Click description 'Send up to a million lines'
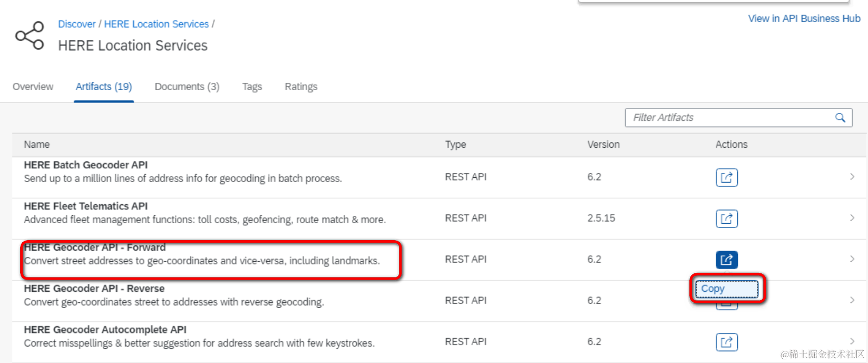Screen dimensions: 868x363 [183, 178]
